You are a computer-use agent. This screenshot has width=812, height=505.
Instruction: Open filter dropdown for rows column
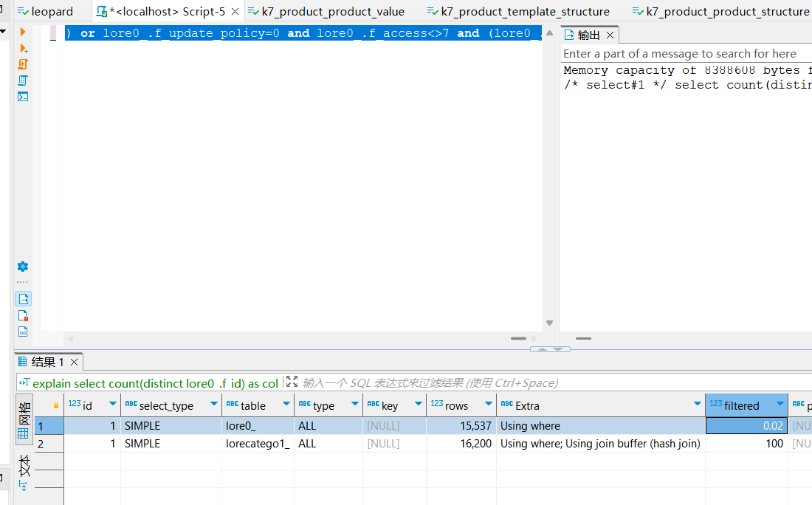click(x=487, y=405)
